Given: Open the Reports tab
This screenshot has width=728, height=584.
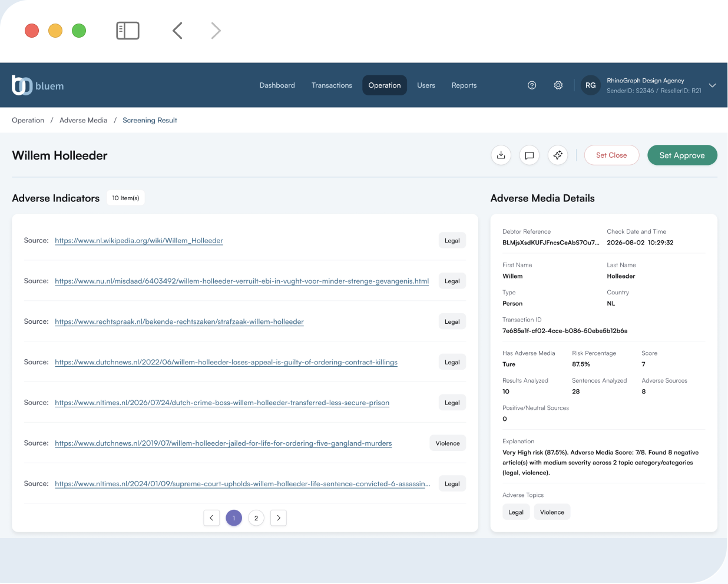Looking at the screenshot, I should (x=464, y=85).
